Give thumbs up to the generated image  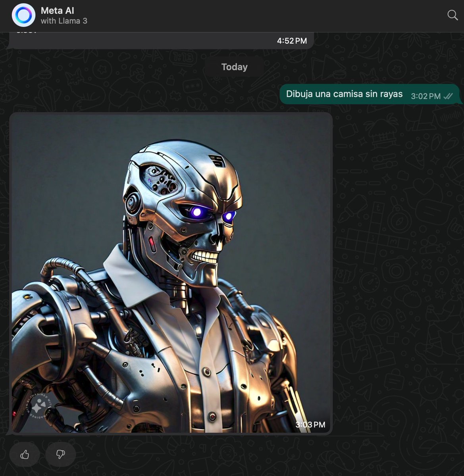[25, 454]
